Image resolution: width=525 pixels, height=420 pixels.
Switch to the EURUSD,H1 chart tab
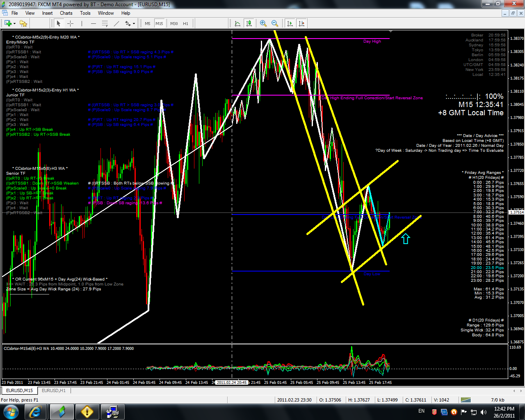[54, 390]
